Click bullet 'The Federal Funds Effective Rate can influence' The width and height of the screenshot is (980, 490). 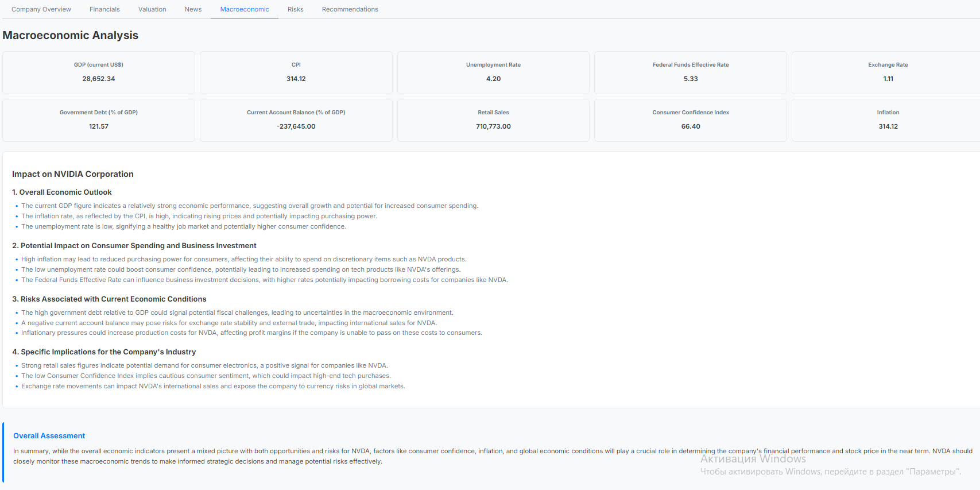point(265,280)
